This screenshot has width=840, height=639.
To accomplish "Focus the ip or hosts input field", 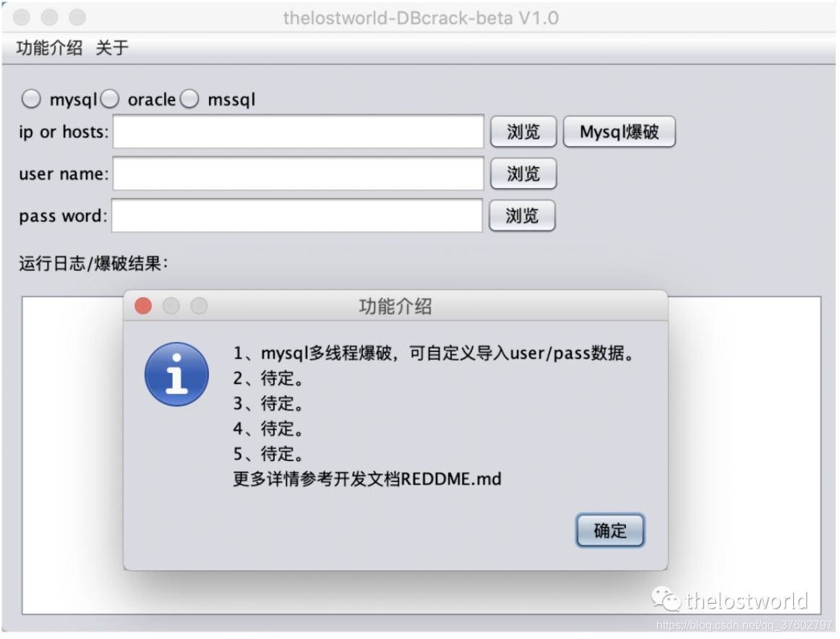I will (299, 132).
